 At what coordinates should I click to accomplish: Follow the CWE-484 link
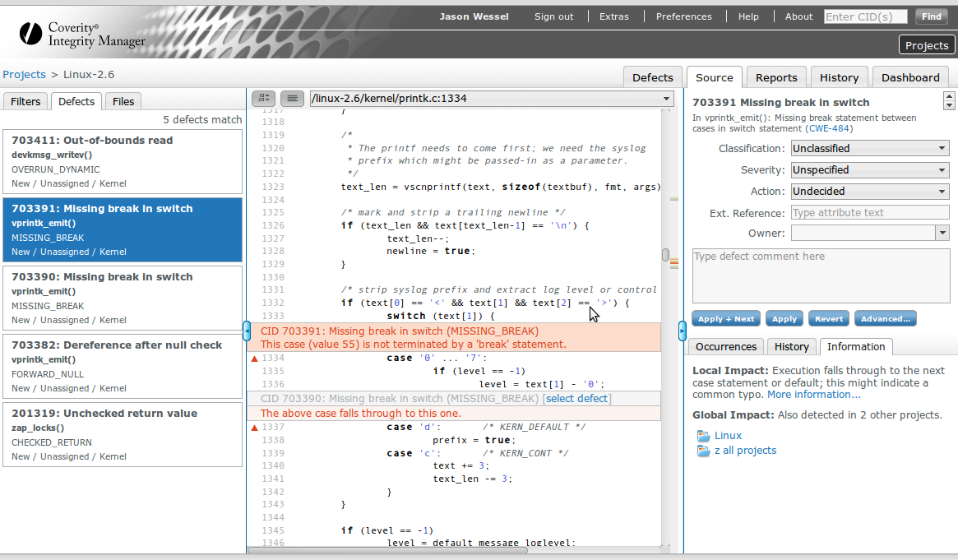[829, 128]
